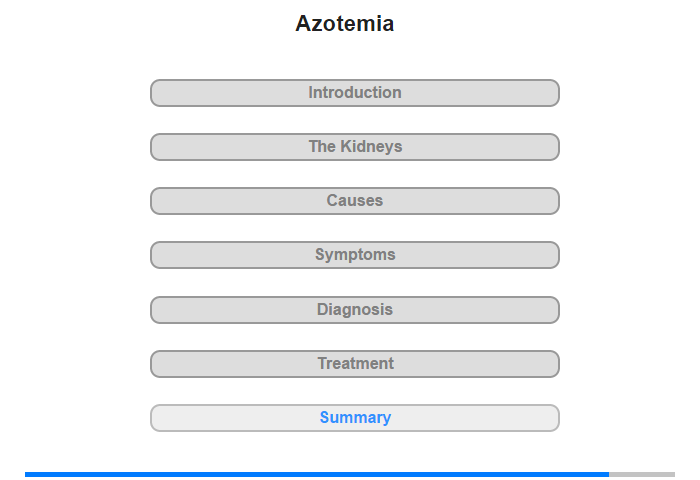View the Summary of the module
This screenshot has height=480, width=700.
pyautogui.click(x=355, y=418)
